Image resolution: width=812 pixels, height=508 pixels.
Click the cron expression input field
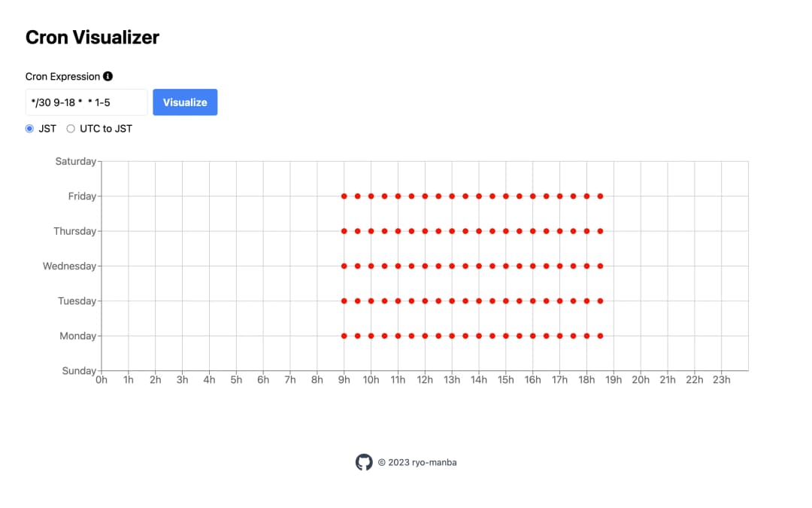point(86,102)
